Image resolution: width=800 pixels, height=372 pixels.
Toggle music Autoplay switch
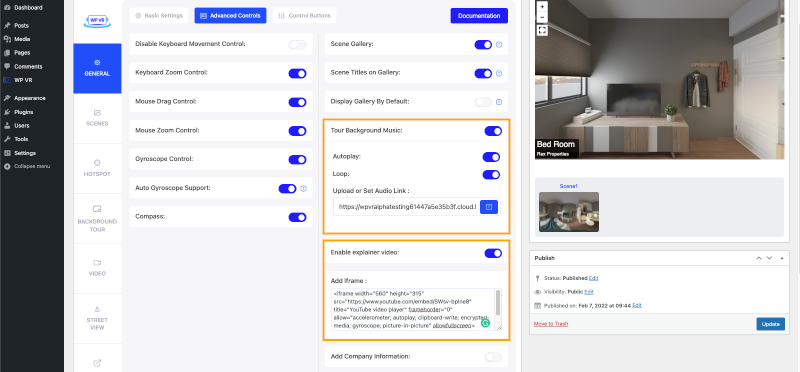pyautogui.click(x=491, y=157)
